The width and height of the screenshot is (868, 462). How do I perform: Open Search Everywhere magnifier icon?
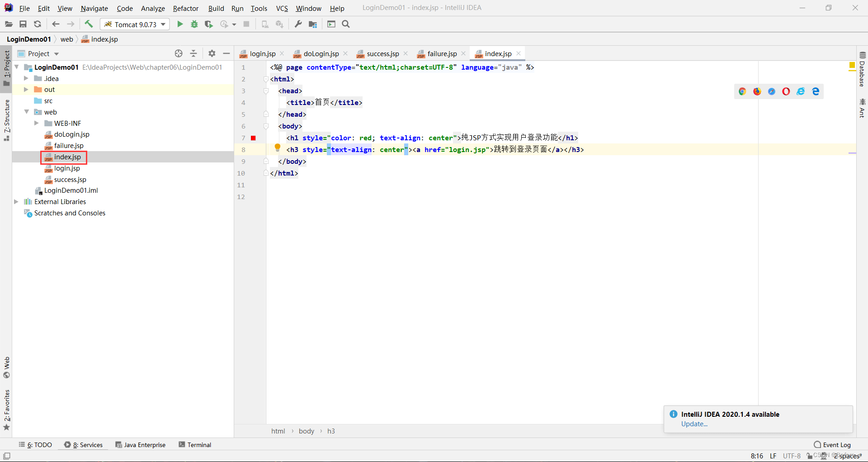[346, 24]
